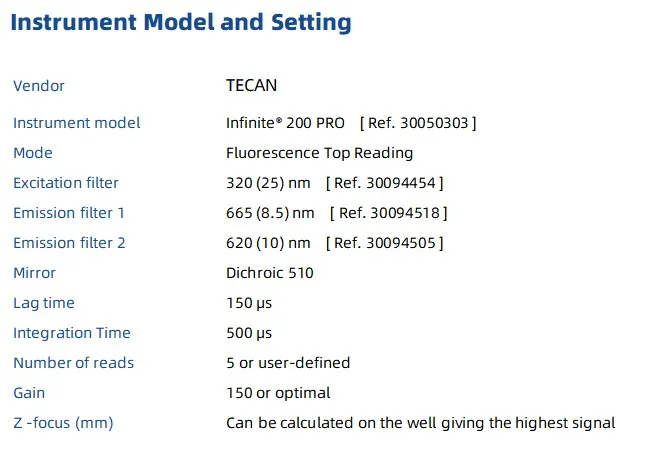Click the 665 (8.5) nm emission value

271,213
